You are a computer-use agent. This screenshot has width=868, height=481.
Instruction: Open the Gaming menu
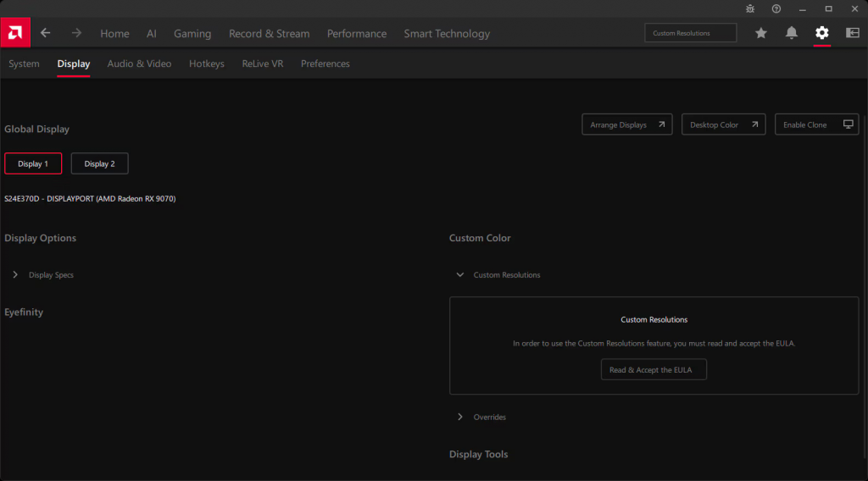tap(192, 34)
